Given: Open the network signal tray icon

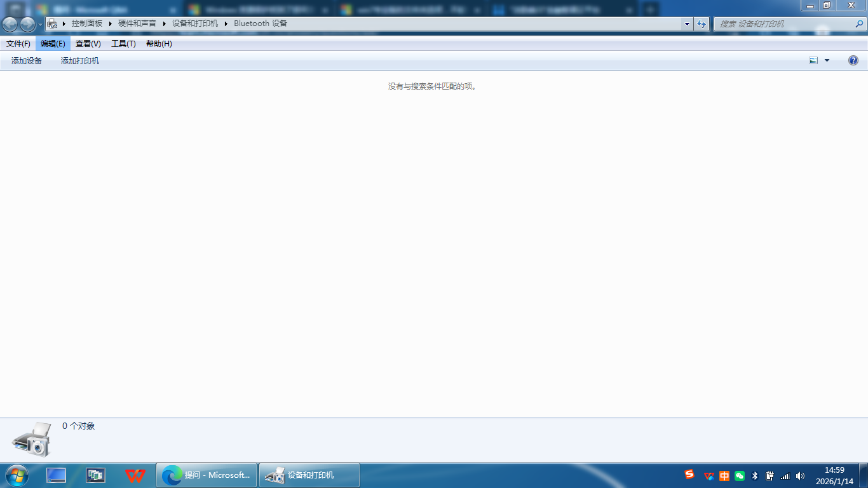Looking at the screenshot, I should 785,476.
